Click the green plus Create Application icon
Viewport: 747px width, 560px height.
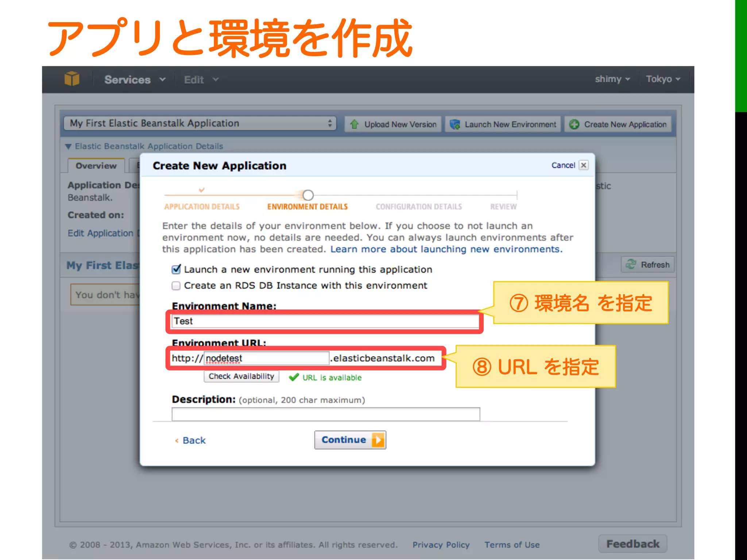574,124
